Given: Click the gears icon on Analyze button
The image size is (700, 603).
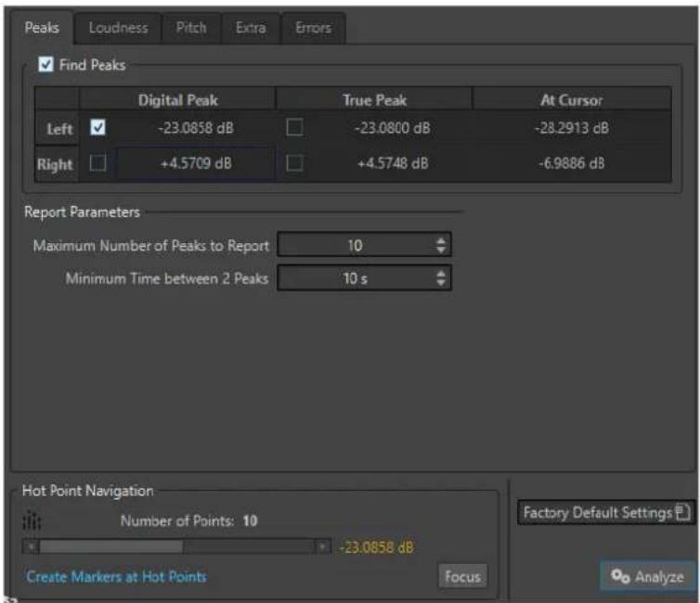Looking at the screenshot, I should click(620, 576).
